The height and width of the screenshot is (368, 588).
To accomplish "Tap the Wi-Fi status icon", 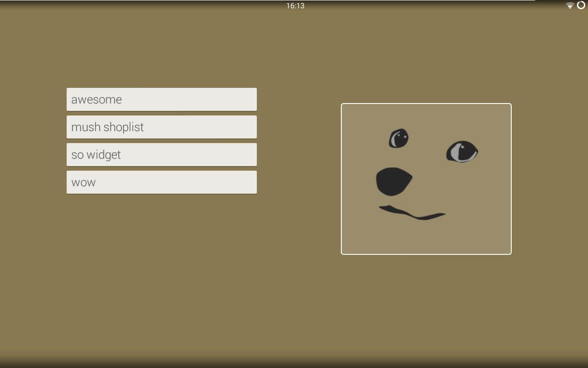I will [x=570, y=6].
